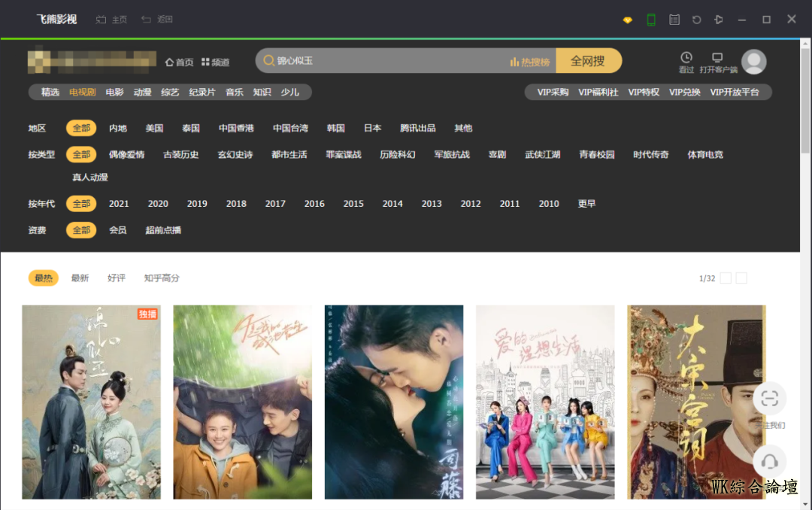Filter region by 中国香港
This screenshot has height=510, width=812.
236,128
